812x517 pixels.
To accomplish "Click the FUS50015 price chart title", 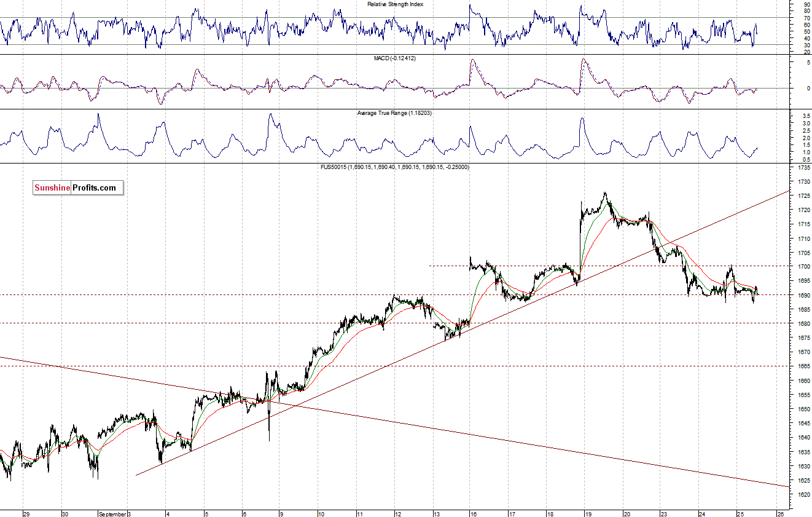I will pos(394,167).
